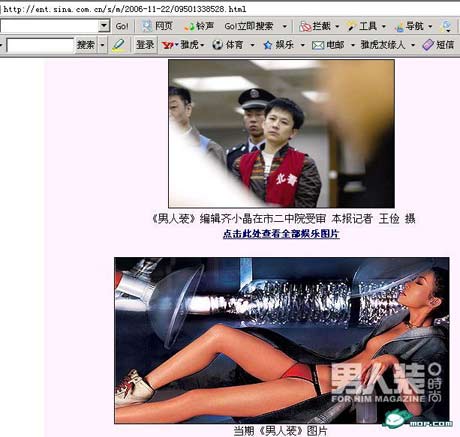460x437 pixels.
Task: Expand the top search box dropdown arrow
Action: pos(104,26)
